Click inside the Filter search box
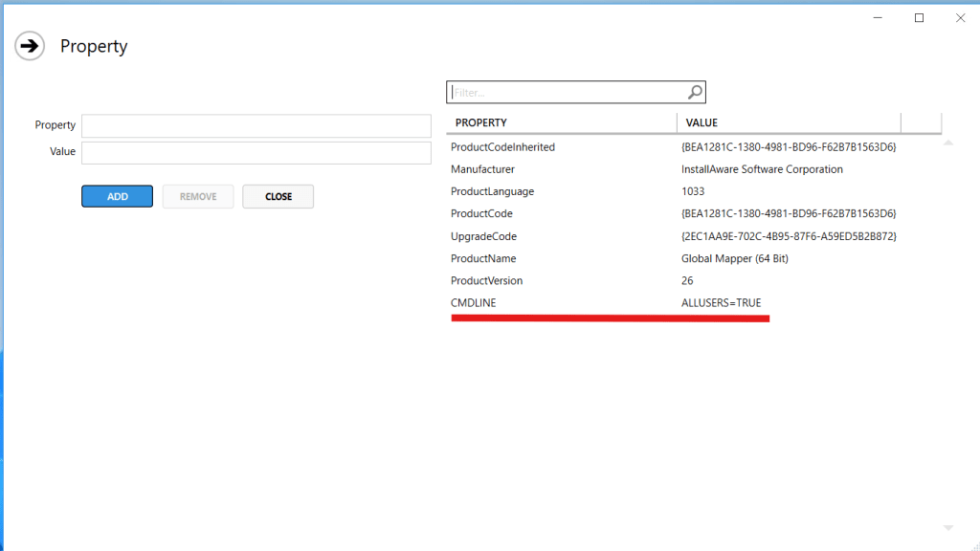980x551 pixels. coord(567,93)
